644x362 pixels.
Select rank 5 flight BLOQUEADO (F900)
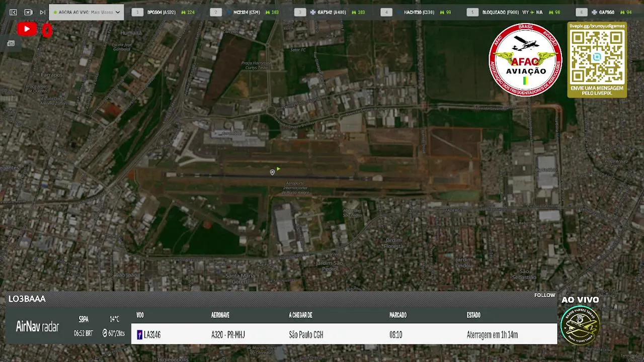tap(500, 12)
